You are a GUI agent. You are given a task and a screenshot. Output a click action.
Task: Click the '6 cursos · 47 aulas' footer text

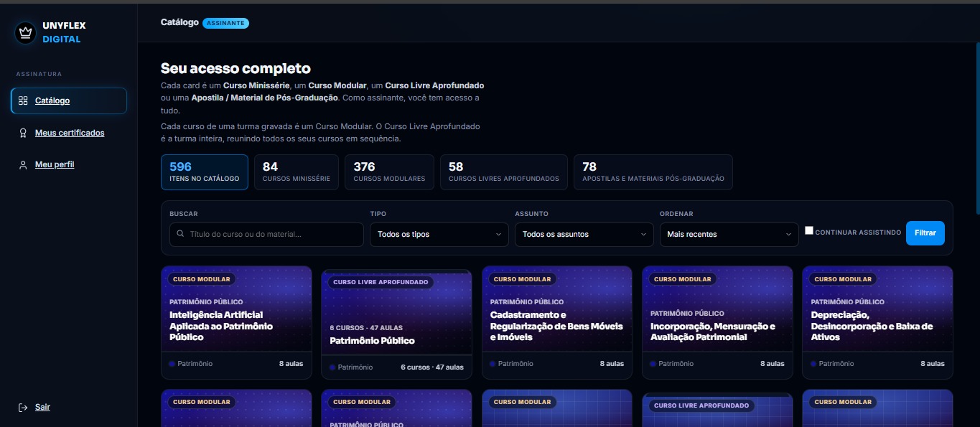(x=432, y=367)
